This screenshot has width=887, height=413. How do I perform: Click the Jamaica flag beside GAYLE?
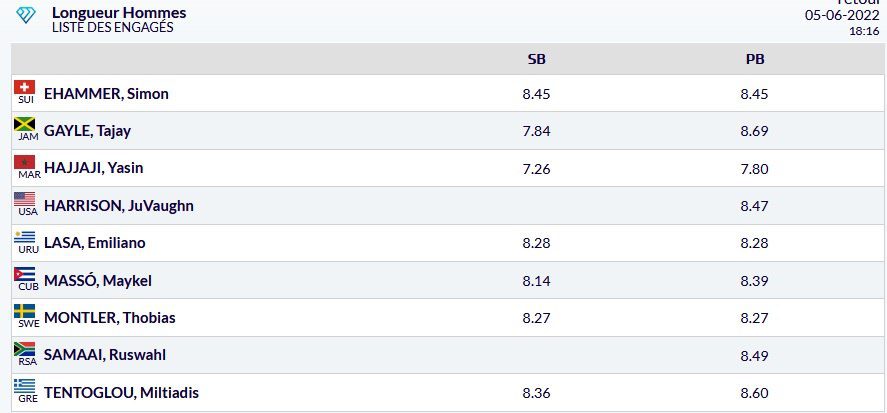point(24,124)
